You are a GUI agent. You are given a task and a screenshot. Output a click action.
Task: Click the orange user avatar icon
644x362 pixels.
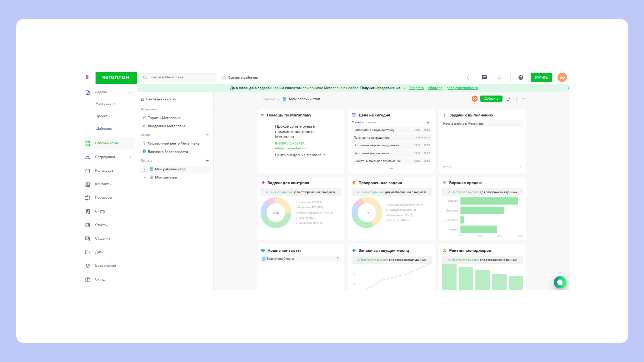pyautogui.click(x=562, y=77)
